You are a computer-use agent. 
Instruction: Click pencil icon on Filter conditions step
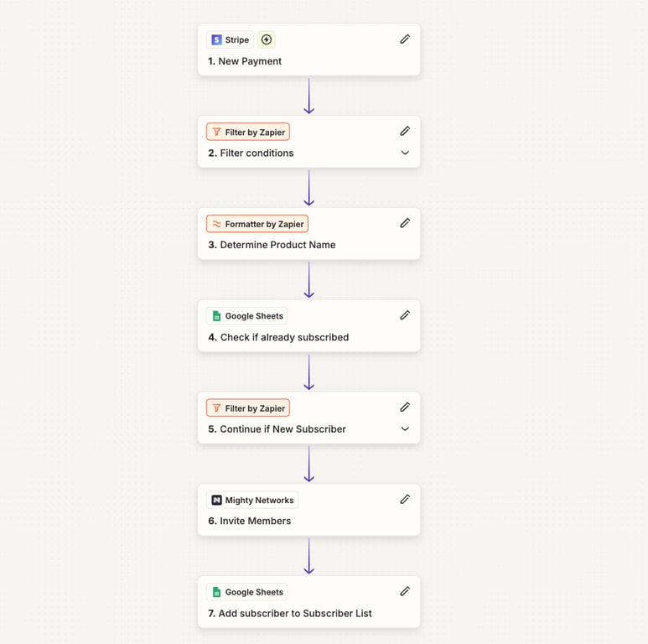point(405,131)
